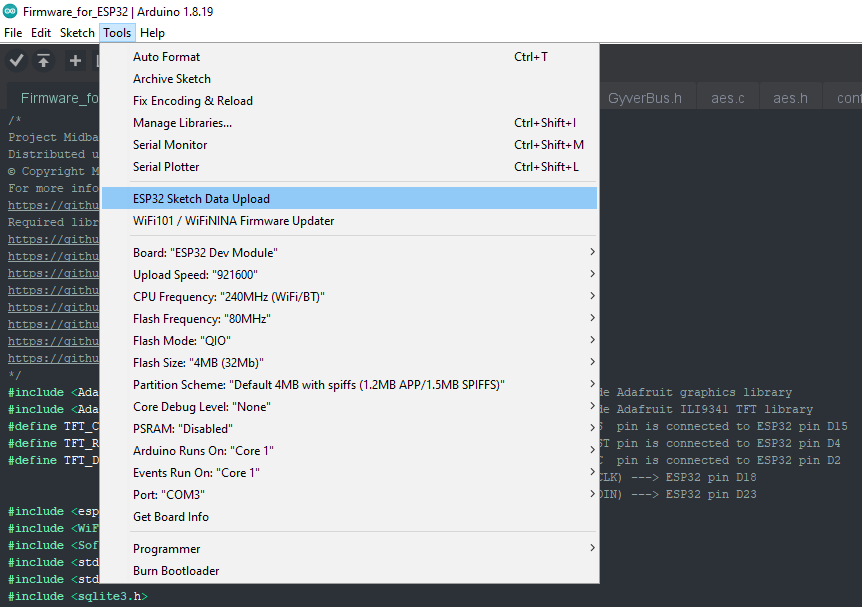The image size is (862, 607).
Task: Expand PSRAM "Disabled" submenu
Action: click(349, 428)
